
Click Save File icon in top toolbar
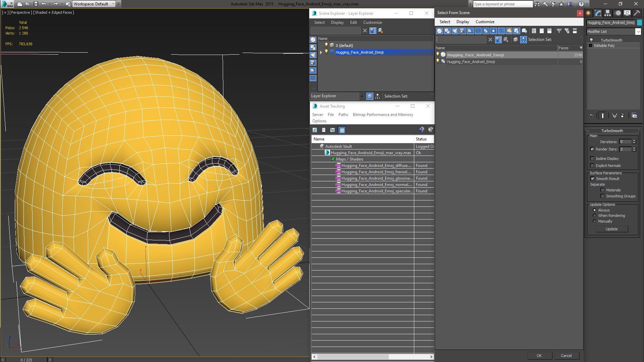click(x=36, y=4)
